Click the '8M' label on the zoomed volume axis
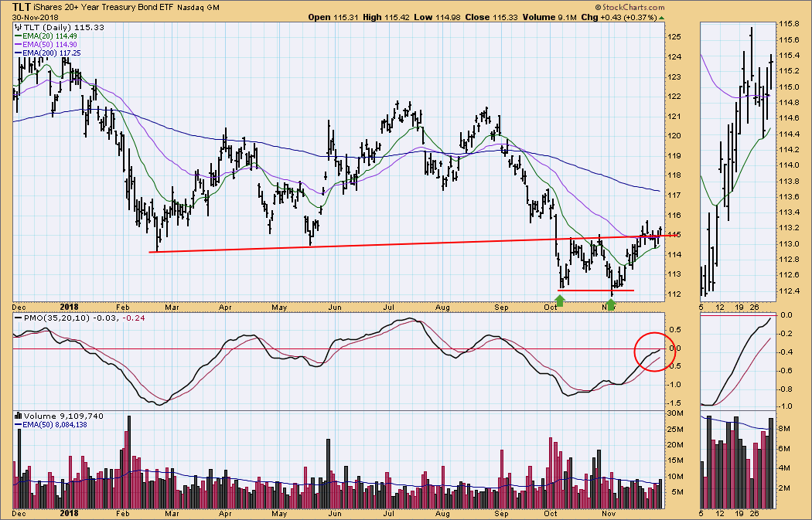Viewport: 812px width, 520px height. point(785,429)
